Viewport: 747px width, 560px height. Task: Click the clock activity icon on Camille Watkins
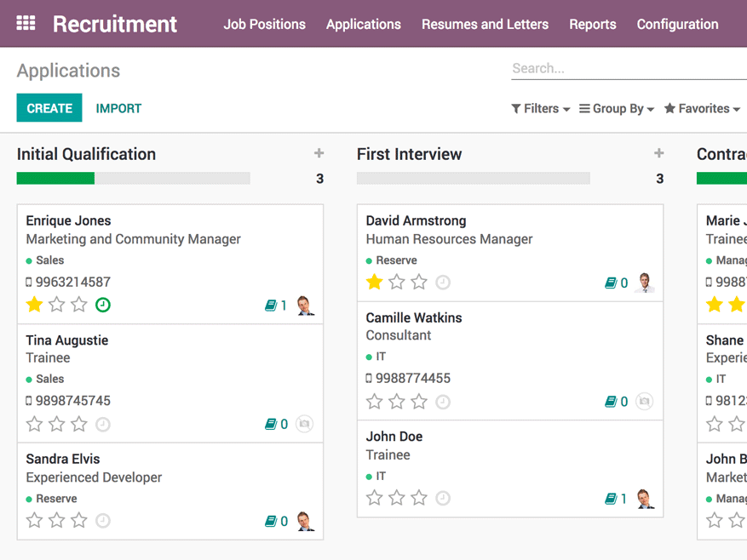[443, 402]
